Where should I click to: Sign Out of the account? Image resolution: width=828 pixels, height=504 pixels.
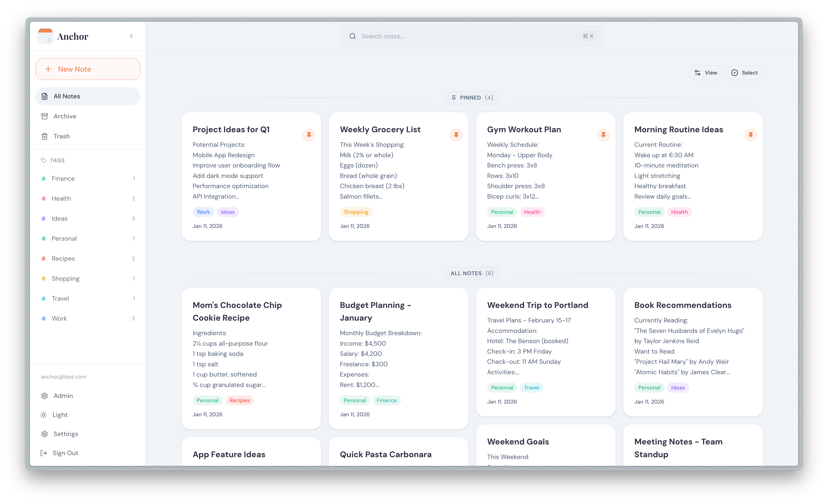88,453
